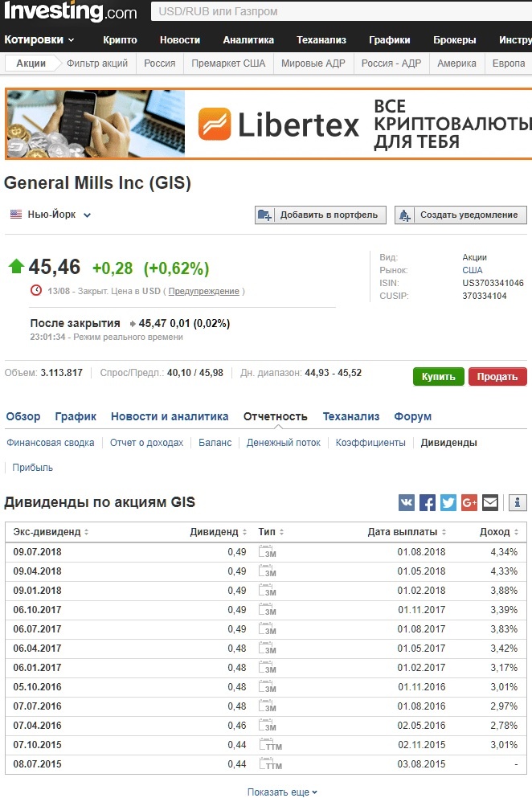Sort table by Тип column
Screen dimensions: 532x798
click(271, 532)
